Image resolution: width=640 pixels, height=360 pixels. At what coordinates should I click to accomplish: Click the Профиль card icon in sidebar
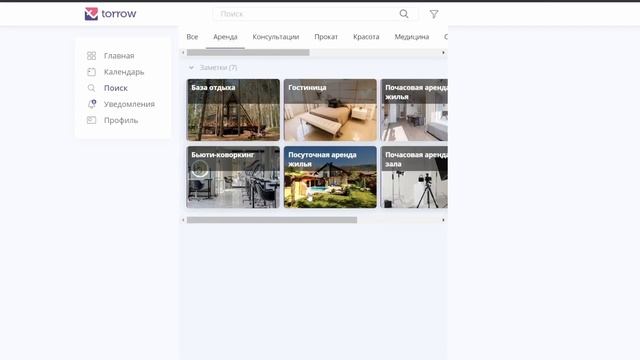coord(91,120)
